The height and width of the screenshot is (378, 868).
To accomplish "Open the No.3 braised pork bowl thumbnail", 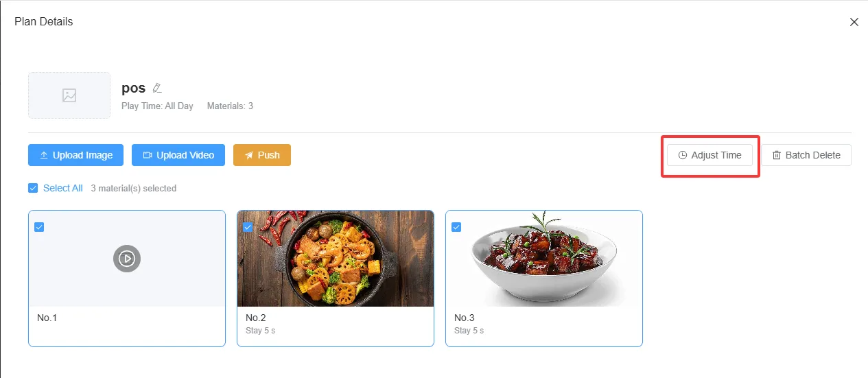I will pyautogui.click(x=544, y=259).
